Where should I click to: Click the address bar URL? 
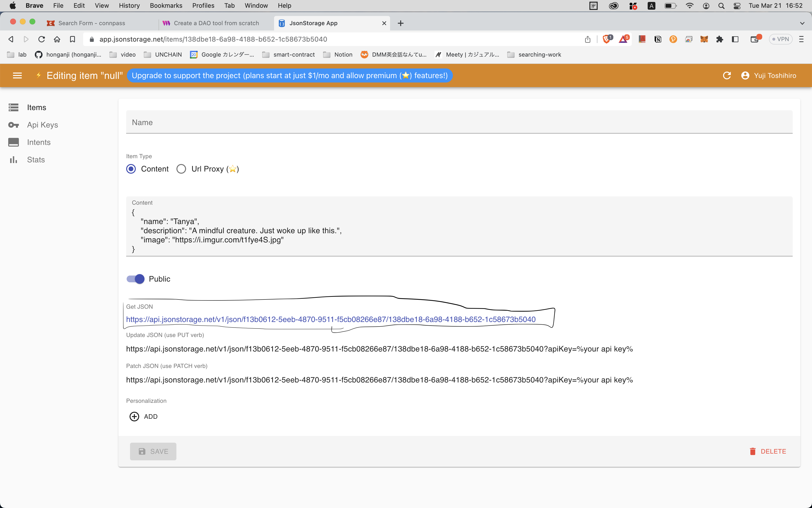(213, 39)
